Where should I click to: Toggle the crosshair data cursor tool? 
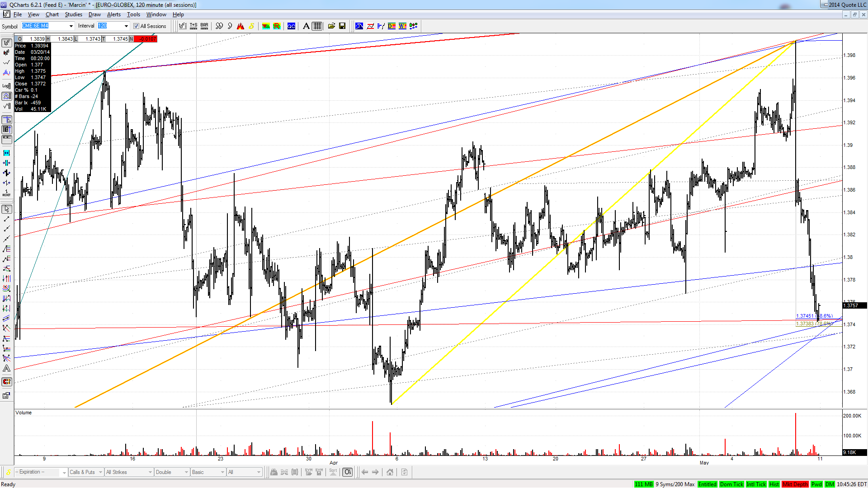point(6,120)
